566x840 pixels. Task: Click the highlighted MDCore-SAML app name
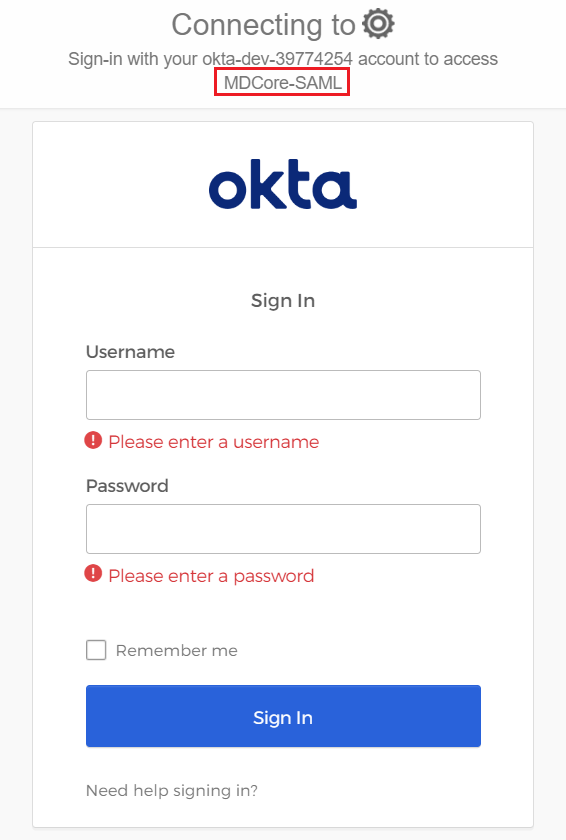282,82
